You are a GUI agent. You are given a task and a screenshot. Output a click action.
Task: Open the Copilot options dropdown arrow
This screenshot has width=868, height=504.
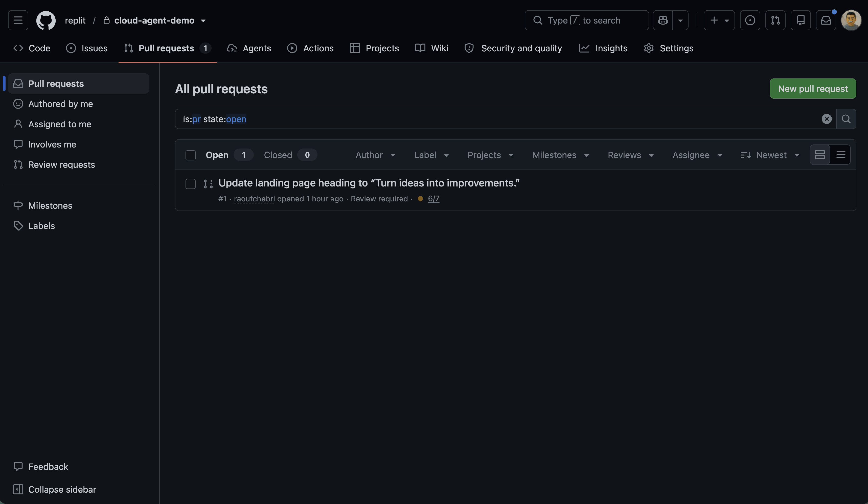click(x=680, y=20)
